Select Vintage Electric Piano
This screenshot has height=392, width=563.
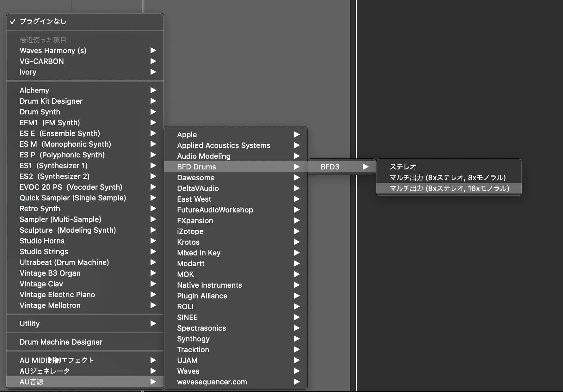pos(85,295)
